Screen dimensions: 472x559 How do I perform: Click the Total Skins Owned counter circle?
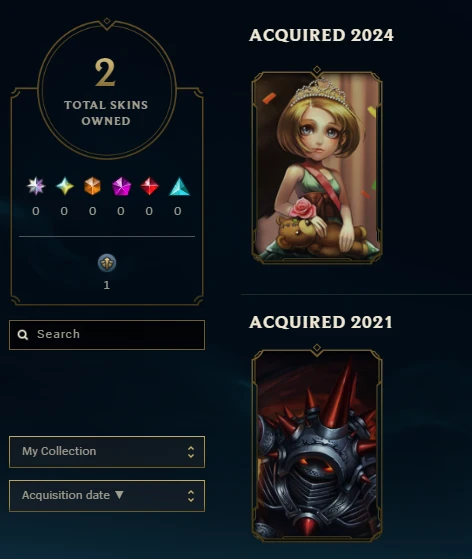coord(107,89)
